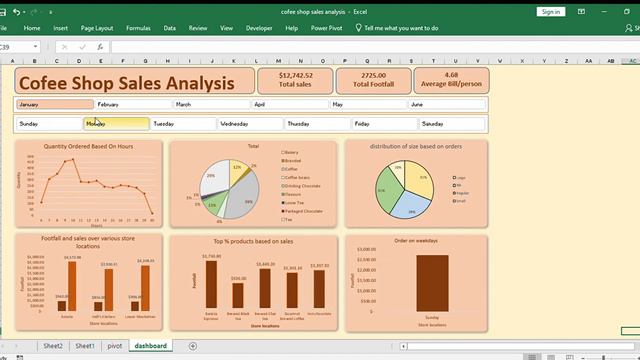Select the March slicer button

tap(211, 104)
